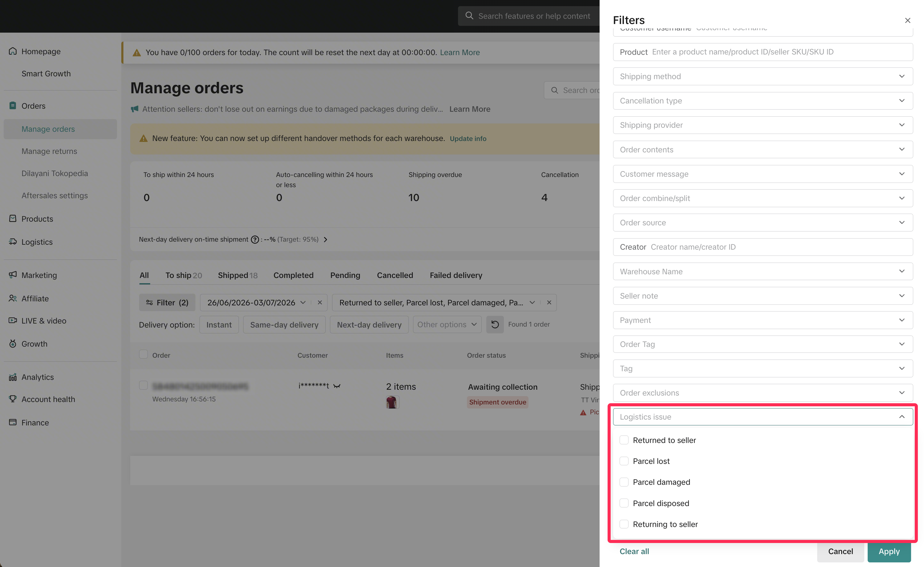Open the Cancellation type dropdown
The height and width of the screenshot is (567, 924).
click(x=763, y=100)
